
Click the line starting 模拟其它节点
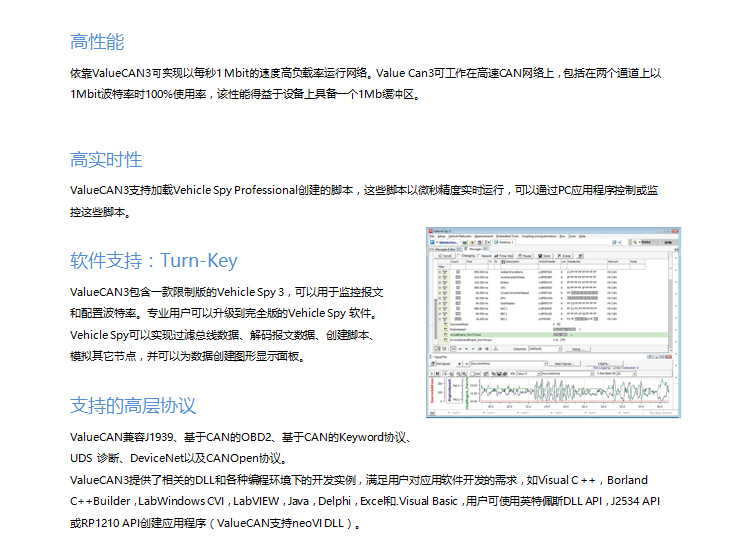tap(188, 356)
